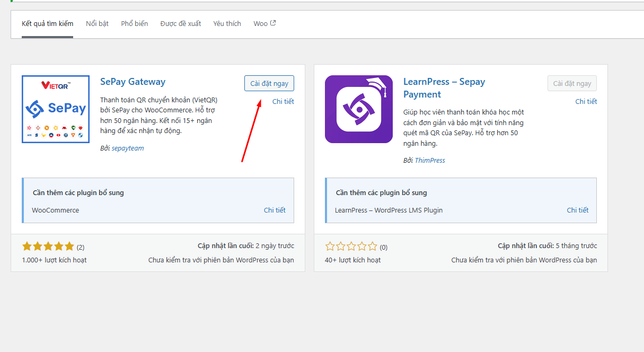This screenshot has width=644, height=352.
Task: Click LearnPress's Chưa kiểm tra với phiên bản text
Action: tap(524, 260)
